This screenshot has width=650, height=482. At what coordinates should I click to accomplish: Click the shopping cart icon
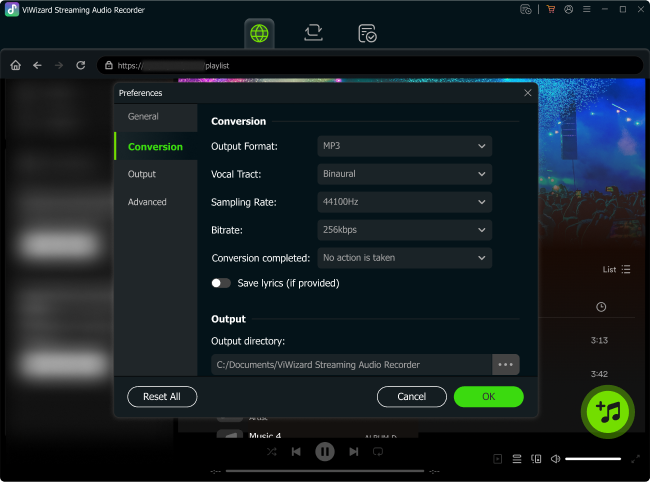tap(550, 9)
